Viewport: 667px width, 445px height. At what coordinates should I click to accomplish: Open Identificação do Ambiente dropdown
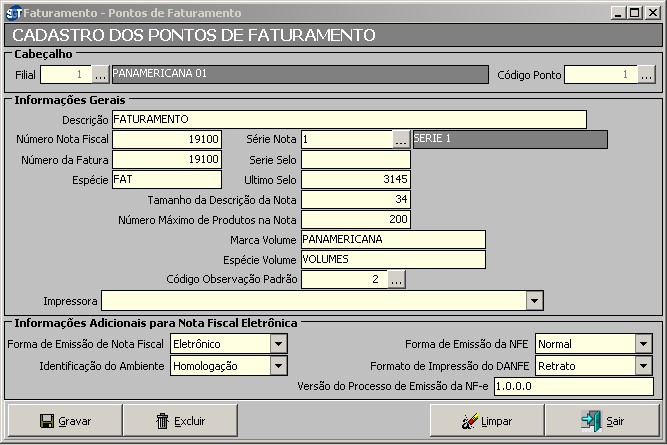279,366
